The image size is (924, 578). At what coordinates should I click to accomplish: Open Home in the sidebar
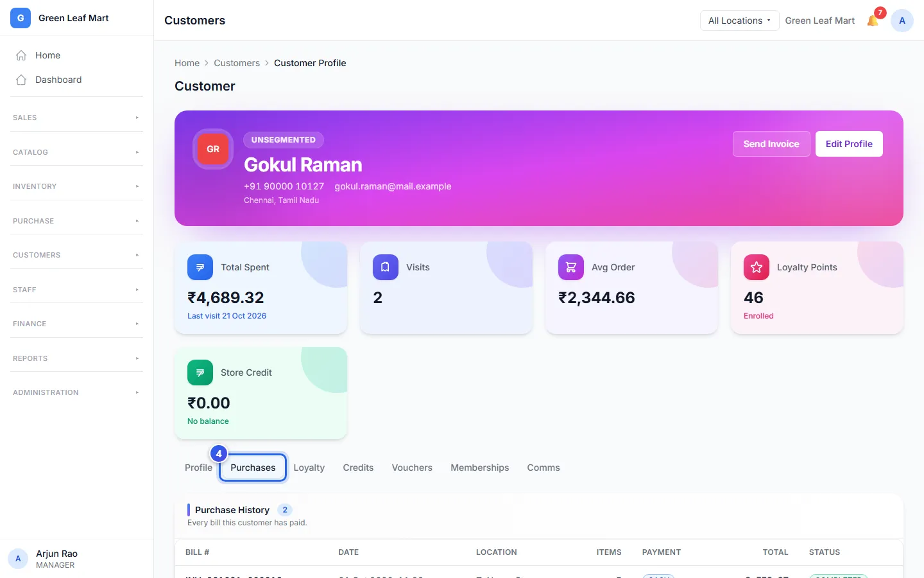pos(76,55)
